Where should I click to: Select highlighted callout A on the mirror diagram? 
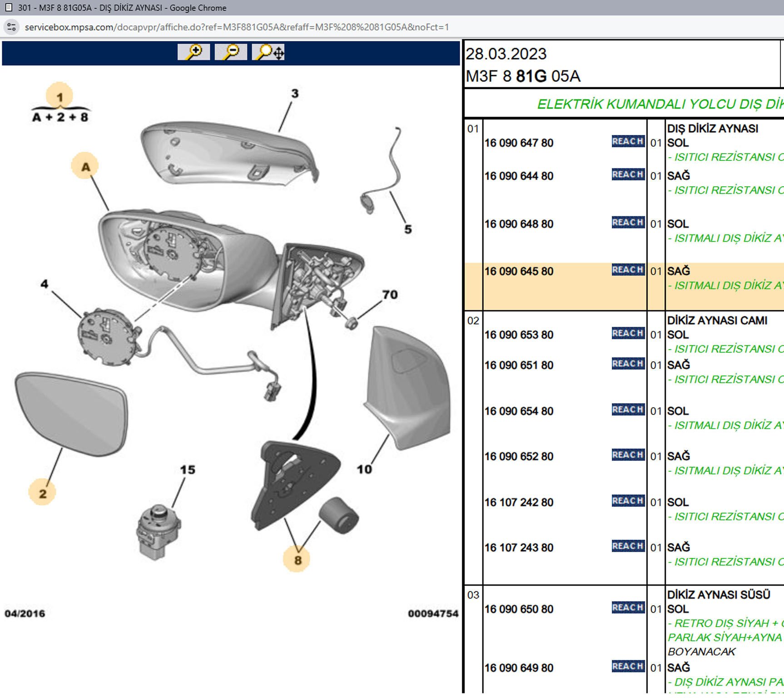point(85,167)
